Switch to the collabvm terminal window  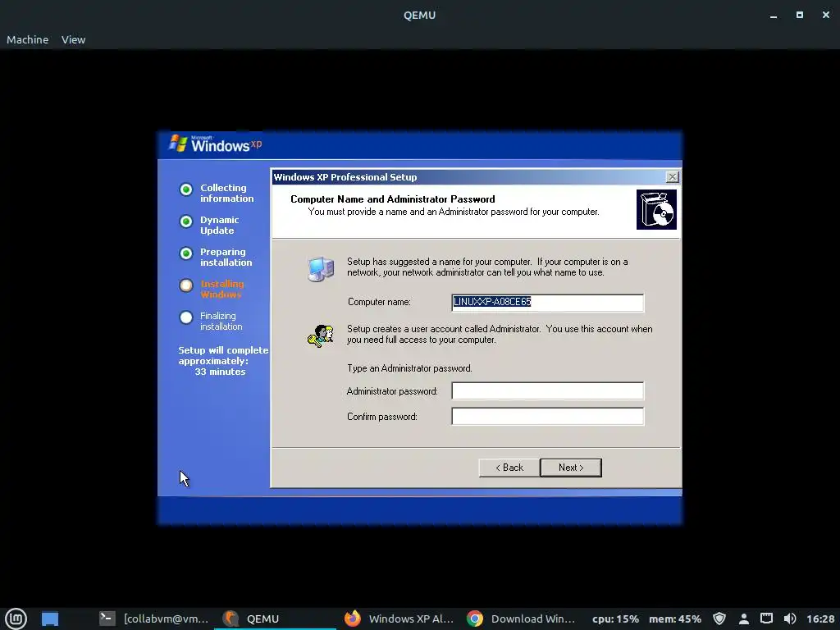[x=154, y=619]
